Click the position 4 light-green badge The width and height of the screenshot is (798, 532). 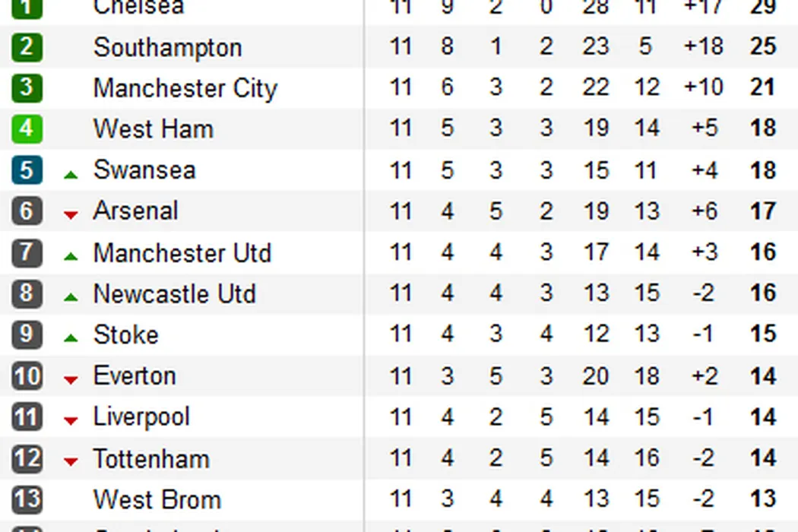(27, 128)
